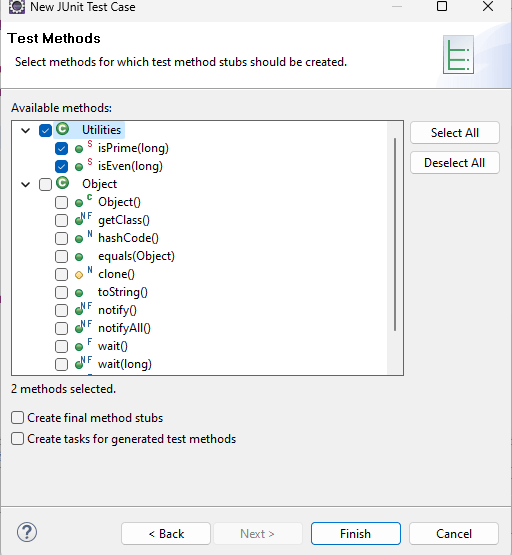Check the notify() checkbox
The width and height of the screenshot is (512, 555).
[x=61, y=310]
